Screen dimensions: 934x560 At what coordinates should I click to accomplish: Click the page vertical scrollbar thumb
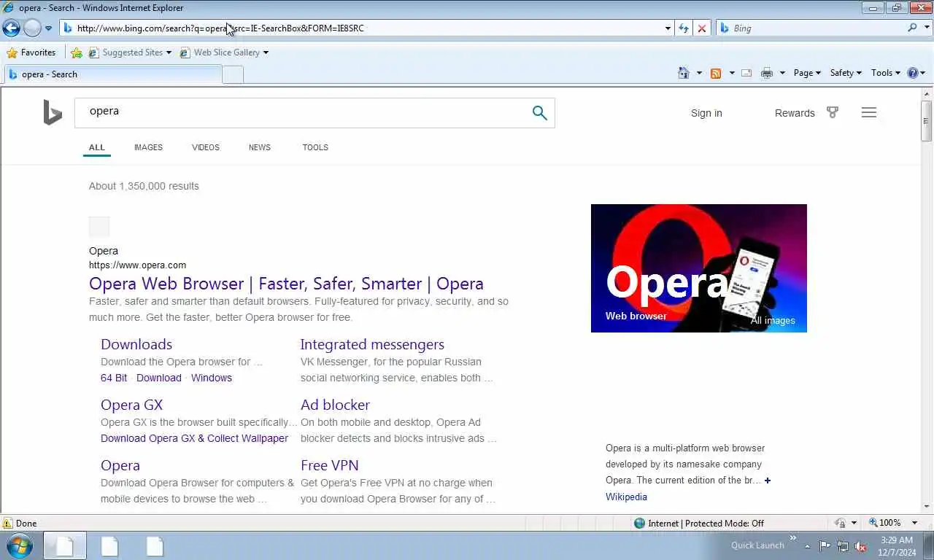(927, 120)
